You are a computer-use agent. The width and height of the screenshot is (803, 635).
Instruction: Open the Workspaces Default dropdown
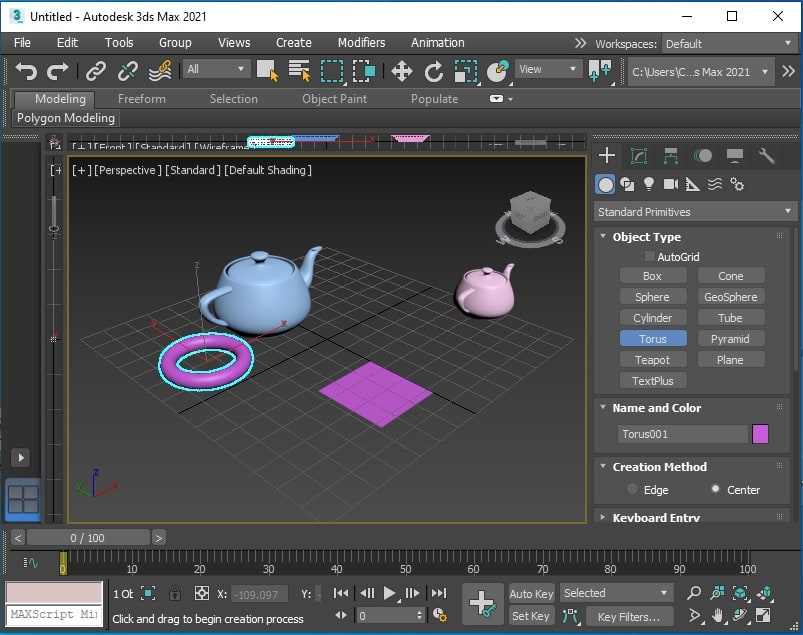tap(729, 44)
